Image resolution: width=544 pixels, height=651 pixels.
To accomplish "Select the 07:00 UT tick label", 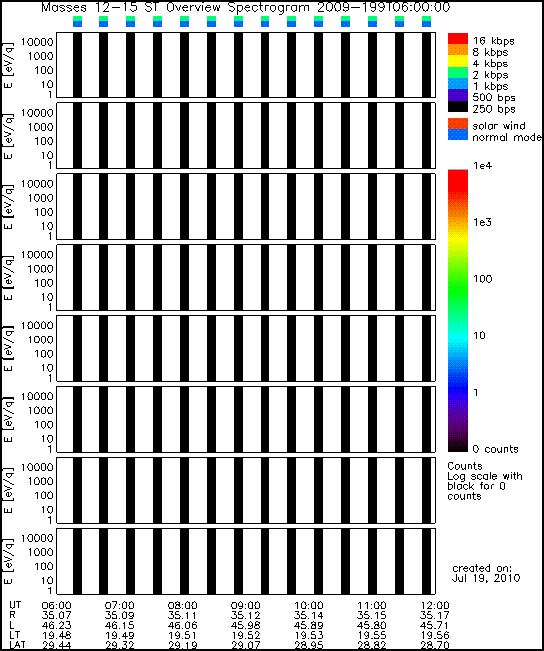I will pyautogui.click(x=120, y=606).
